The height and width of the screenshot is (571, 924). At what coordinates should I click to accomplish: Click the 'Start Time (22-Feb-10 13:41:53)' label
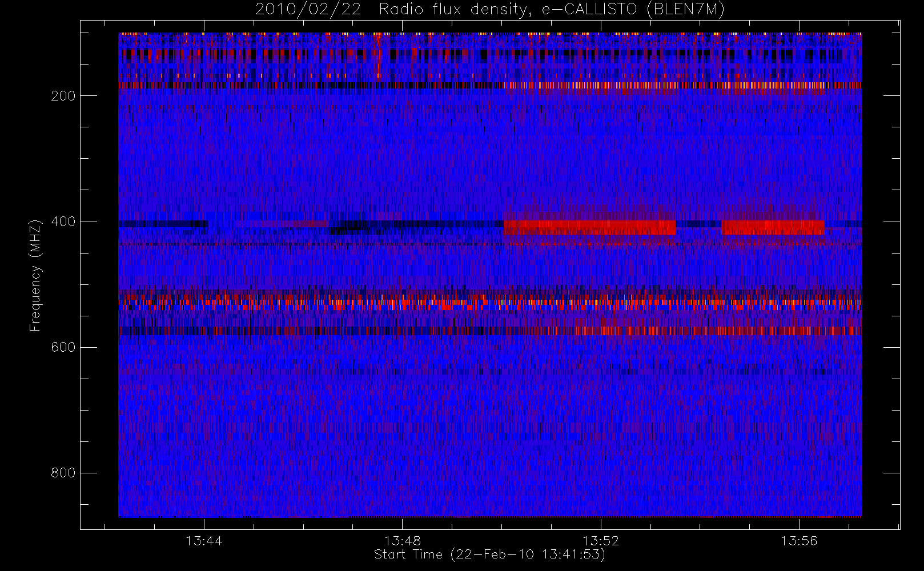pos(489,554)
